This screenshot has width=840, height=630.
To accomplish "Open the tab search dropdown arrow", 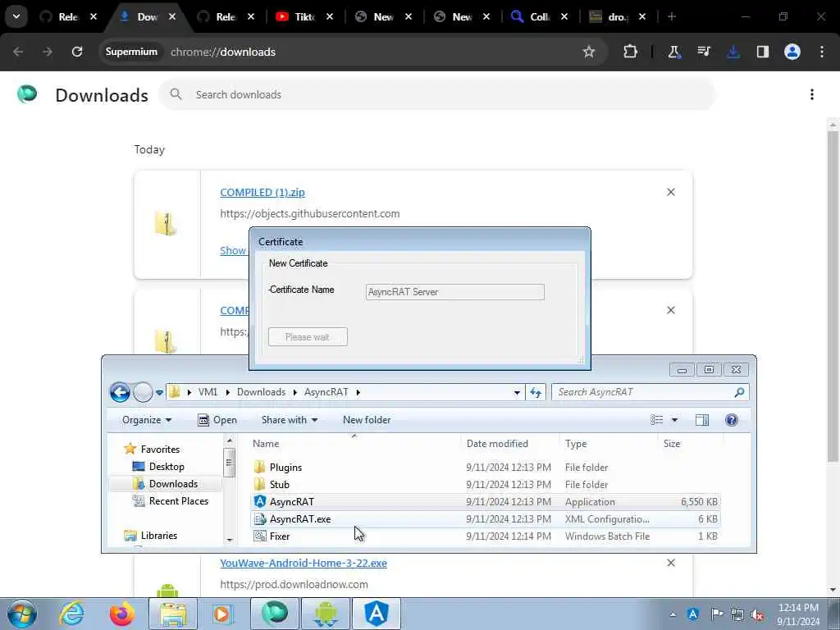I will pyautogui.click(x=16, y=16).
